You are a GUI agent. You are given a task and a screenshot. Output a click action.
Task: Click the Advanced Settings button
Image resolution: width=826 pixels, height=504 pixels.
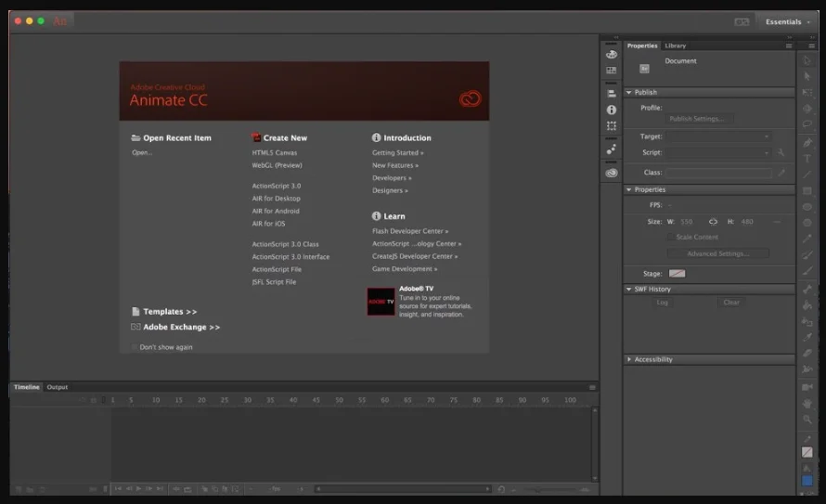pyautogui.click(x=718, y=253)
